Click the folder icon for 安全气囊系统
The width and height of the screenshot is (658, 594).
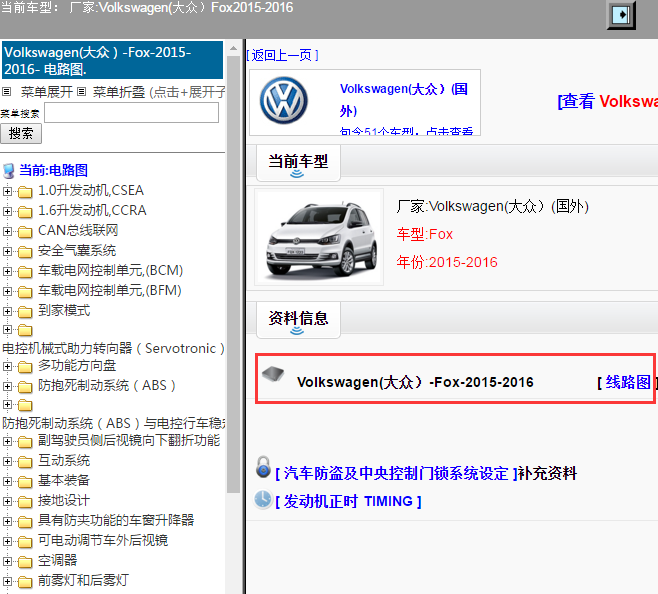tap(25, 252)
